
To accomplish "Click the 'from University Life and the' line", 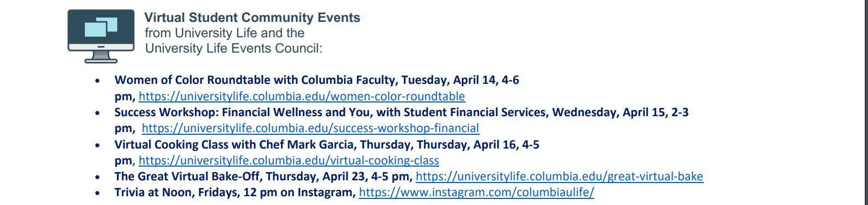I will tap(225, 33).
